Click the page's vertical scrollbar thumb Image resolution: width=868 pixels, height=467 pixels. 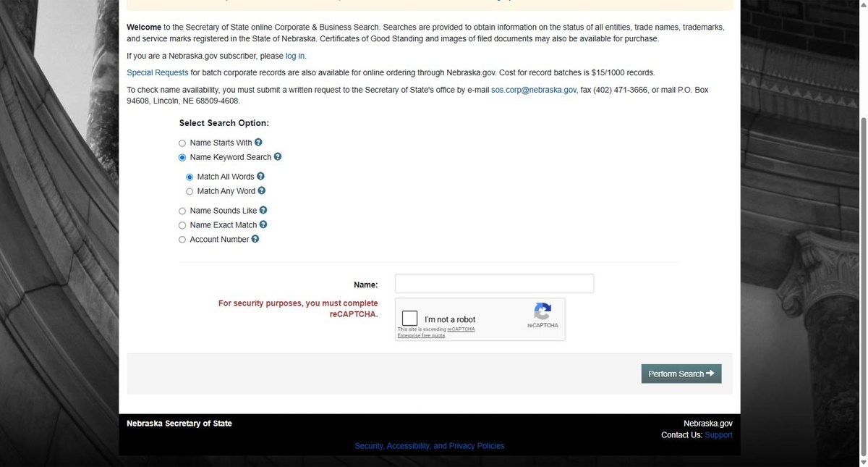863,286
